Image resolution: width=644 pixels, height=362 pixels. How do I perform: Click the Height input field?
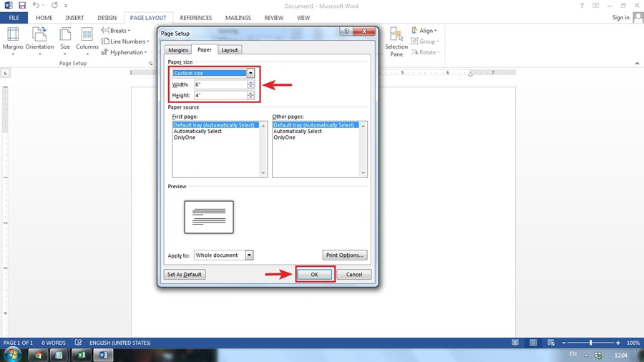(x=220, y=95)
